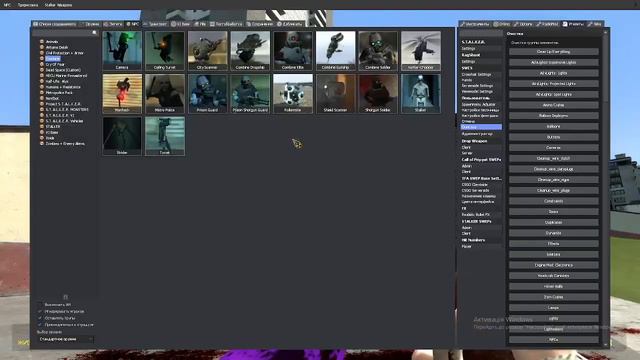Click the 'Dynamite' cleanup button
The image size is (640, 360).
553,233
